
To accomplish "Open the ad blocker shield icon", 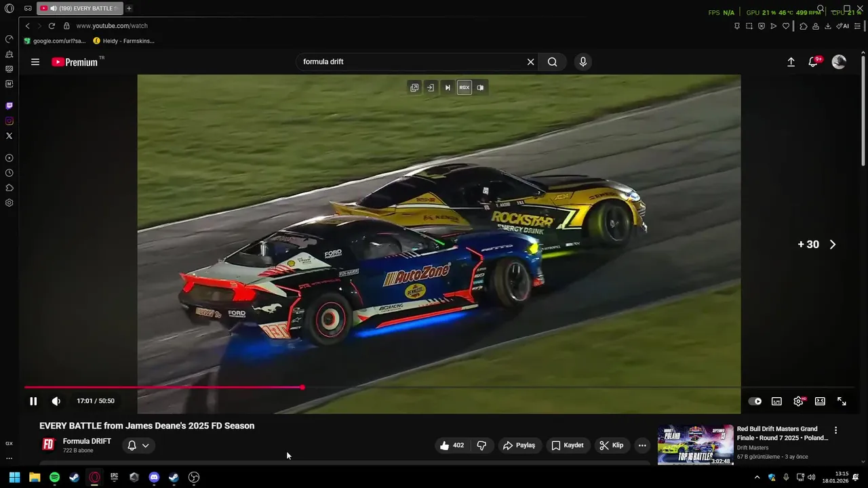I will coord(762,26).
